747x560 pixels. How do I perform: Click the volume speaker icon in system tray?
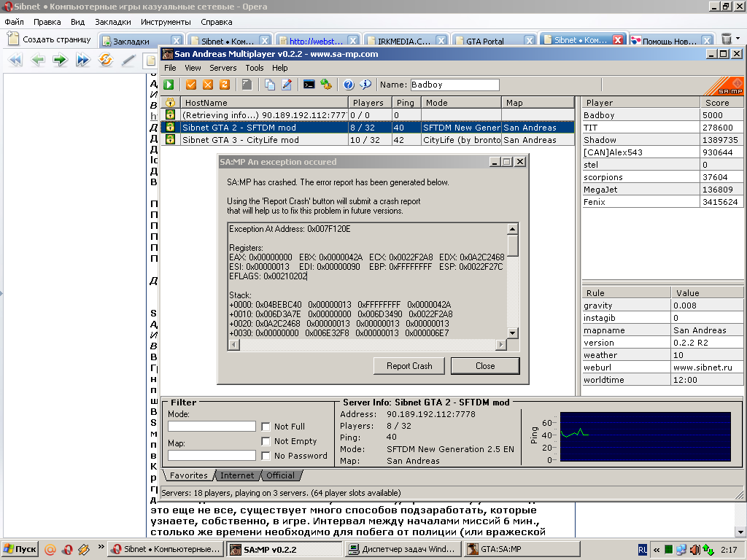[x=695, y=550]
